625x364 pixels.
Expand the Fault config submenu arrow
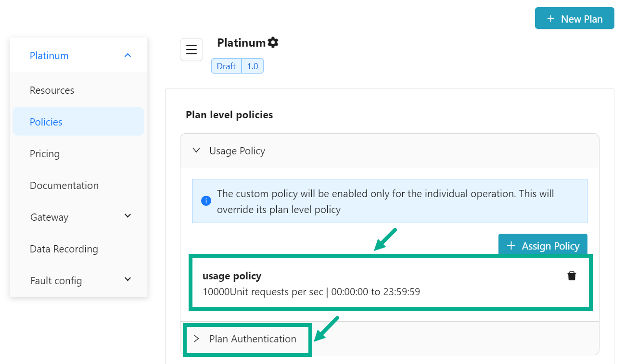(128, 280)
